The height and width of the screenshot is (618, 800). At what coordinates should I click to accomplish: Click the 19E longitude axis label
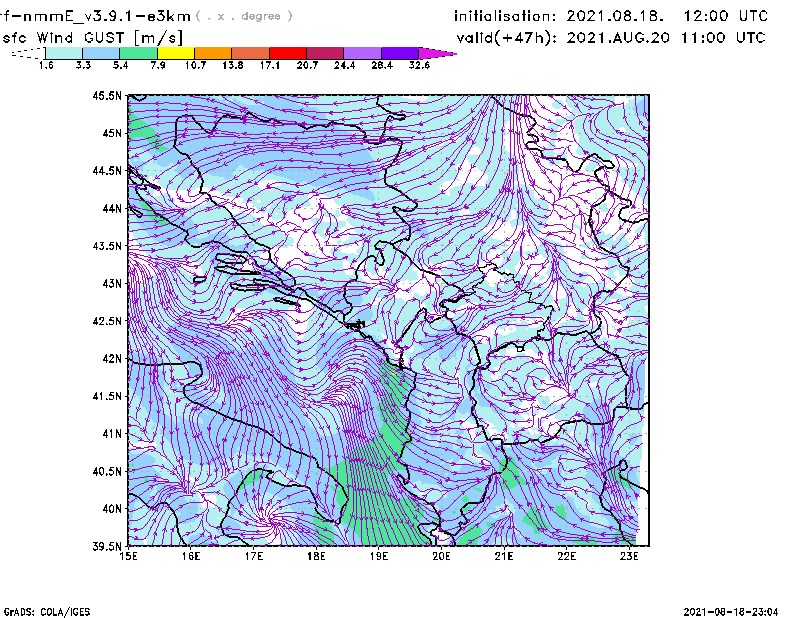coord(379,556)
